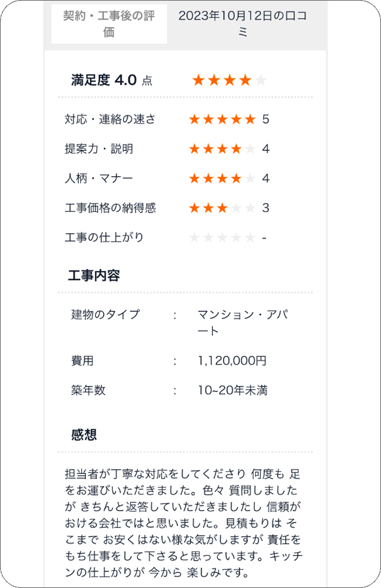
Task: Click the number 5 beside 対応・連絡の速さ
Action: pos(266,120)
